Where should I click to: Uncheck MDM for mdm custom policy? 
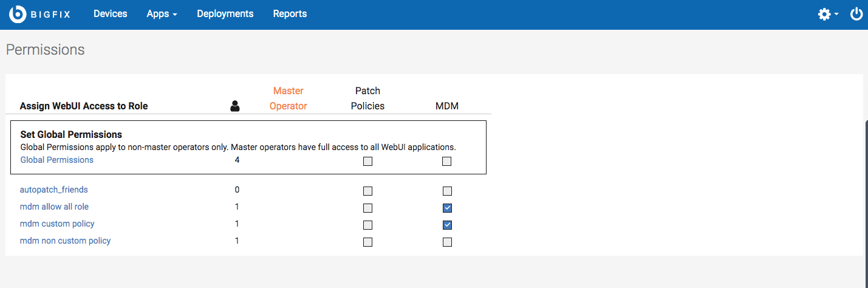(x=447, y=225)
